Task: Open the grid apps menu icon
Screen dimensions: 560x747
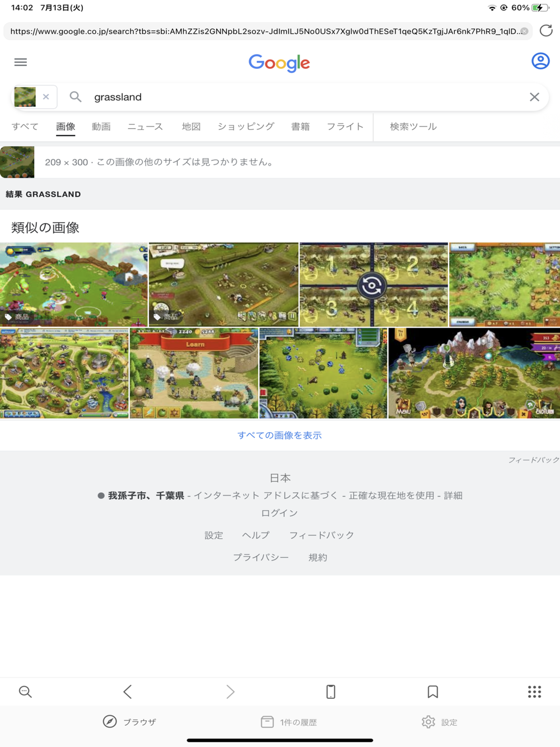Action: click(x=535, y=692)
